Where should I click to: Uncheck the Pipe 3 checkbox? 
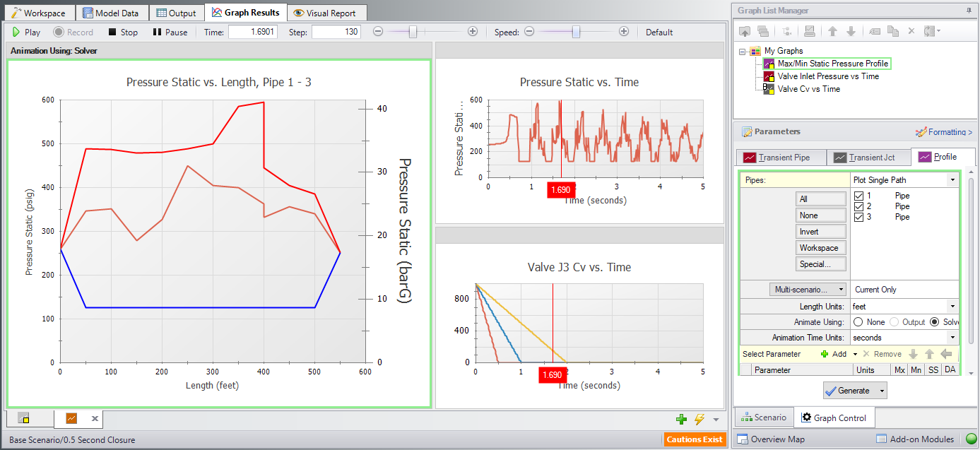point(859,217)
